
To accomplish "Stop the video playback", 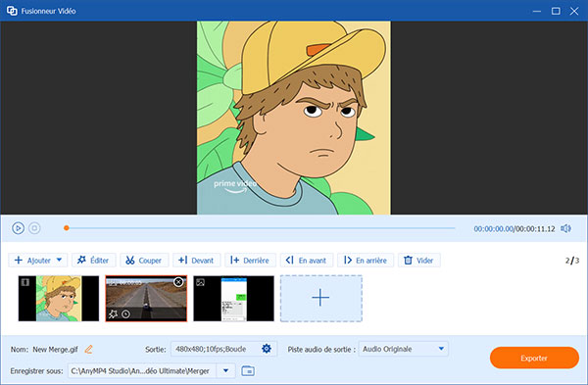I will point(34,228).
